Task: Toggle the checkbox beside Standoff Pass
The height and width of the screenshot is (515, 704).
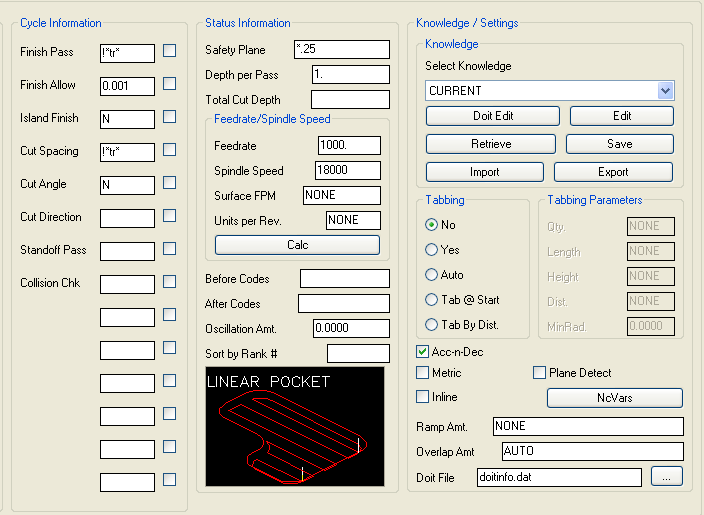Action: point(169,249)
